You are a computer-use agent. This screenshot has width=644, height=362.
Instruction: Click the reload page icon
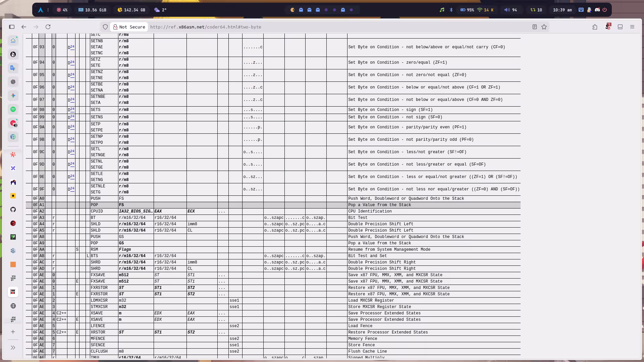click(x=48, y=27)
